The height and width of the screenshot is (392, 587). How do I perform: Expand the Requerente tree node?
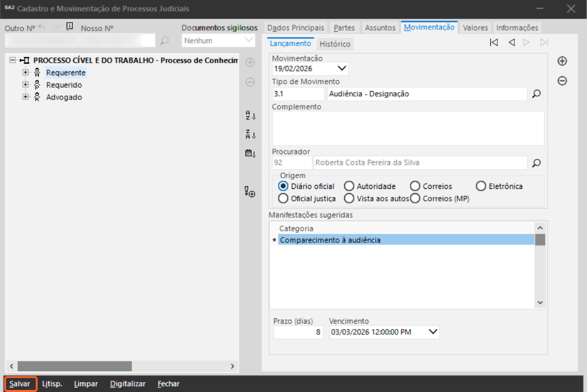click(26, 73)
